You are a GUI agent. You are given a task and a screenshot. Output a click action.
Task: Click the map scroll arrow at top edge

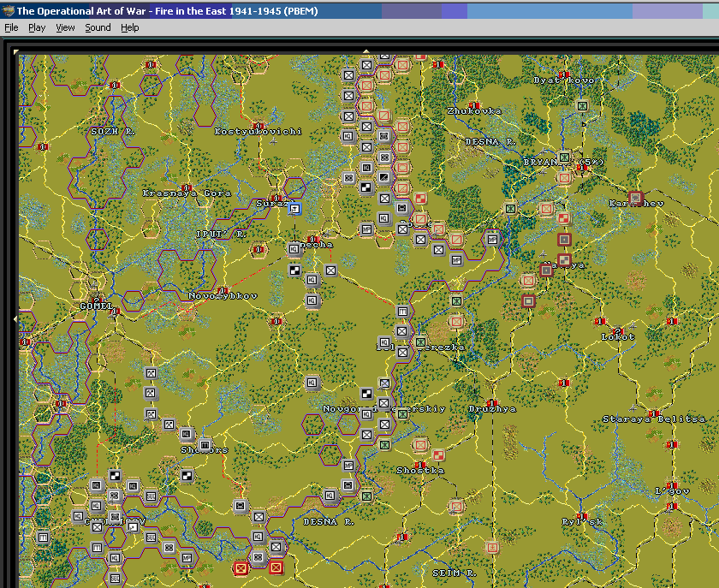(x=366, y=51)
